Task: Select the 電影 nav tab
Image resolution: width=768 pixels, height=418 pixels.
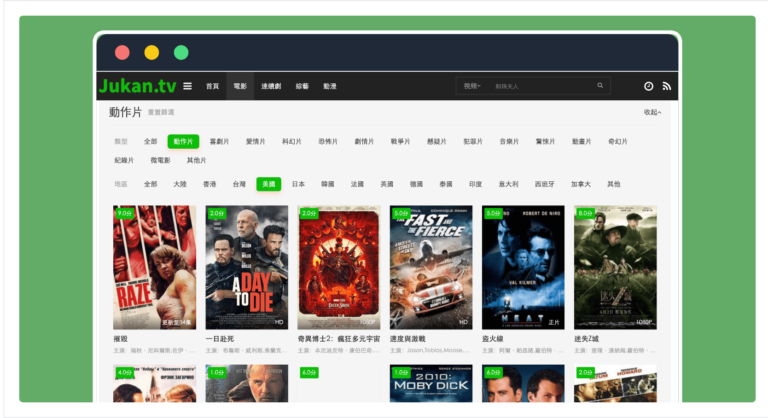Action: coord(240,86)
